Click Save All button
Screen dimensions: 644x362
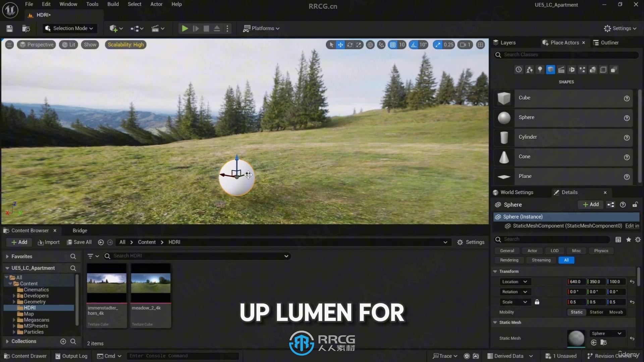(x=79, y=242)
